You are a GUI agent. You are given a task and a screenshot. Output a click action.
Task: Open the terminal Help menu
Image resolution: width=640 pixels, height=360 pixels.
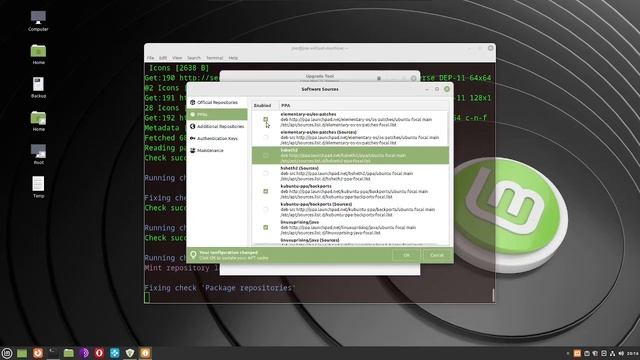tap(233, 58)
